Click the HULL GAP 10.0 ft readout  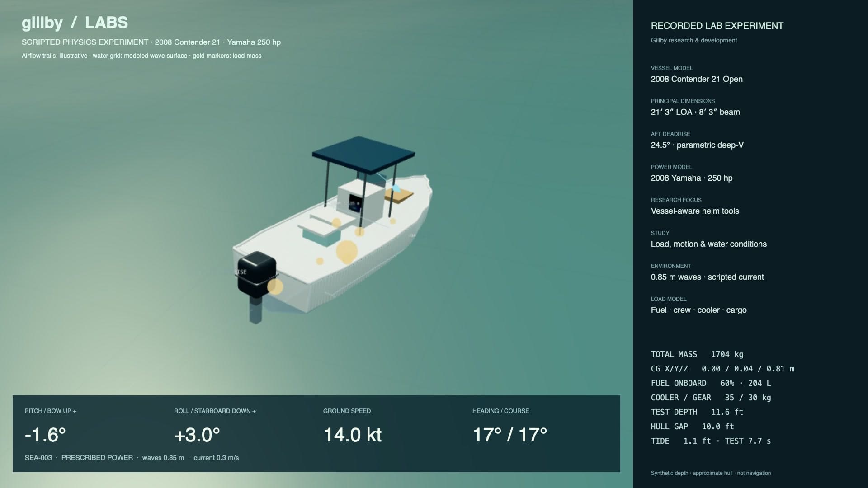coord(692,427)
